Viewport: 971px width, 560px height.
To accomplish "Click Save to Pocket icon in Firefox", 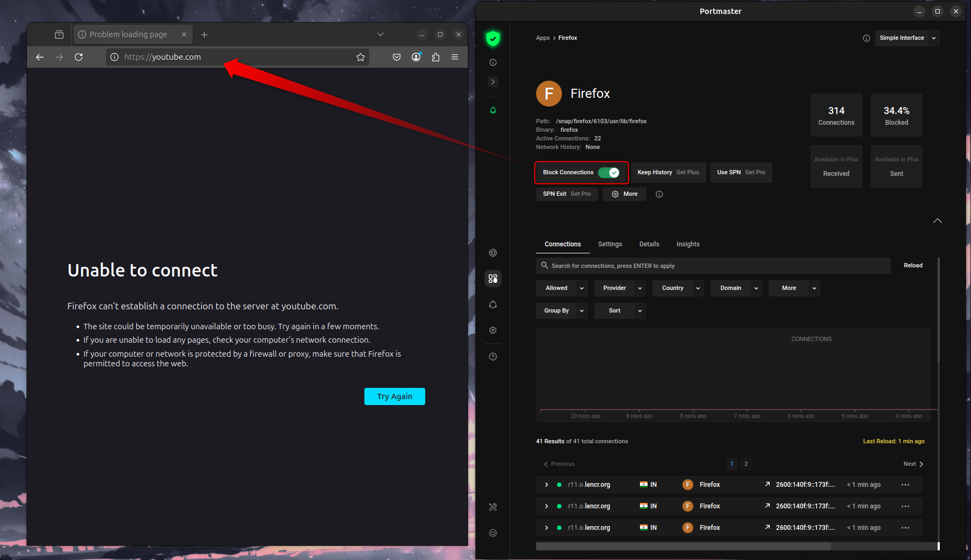I will coord(397,57).
